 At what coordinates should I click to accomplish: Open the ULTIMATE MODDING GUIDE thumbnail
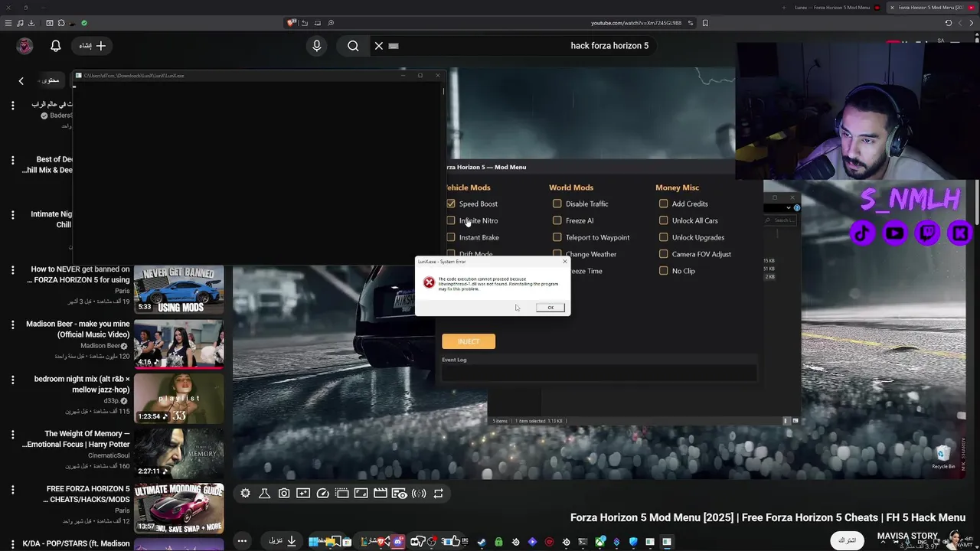point(179,508)
